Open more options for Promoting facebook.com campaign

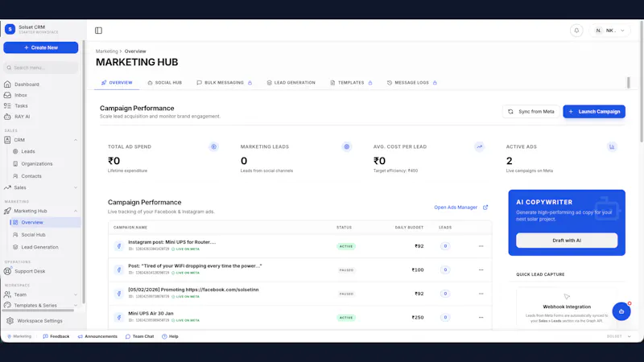(x=481, y=294)
